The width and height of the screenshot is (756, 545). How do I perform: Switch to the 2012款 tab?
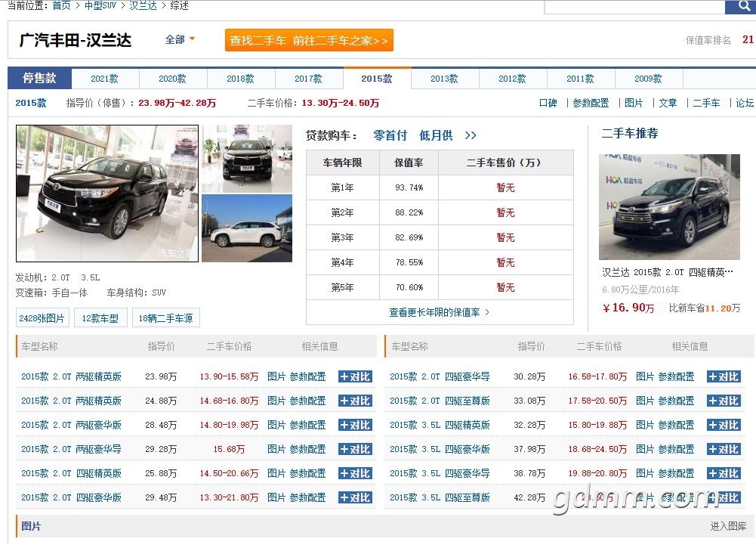click(x=513, y=79)
